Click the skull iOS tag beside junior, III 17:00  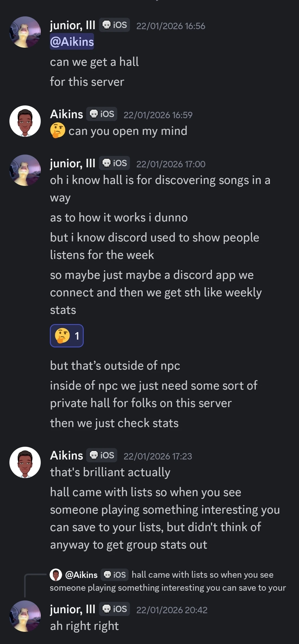click(114, 163)
